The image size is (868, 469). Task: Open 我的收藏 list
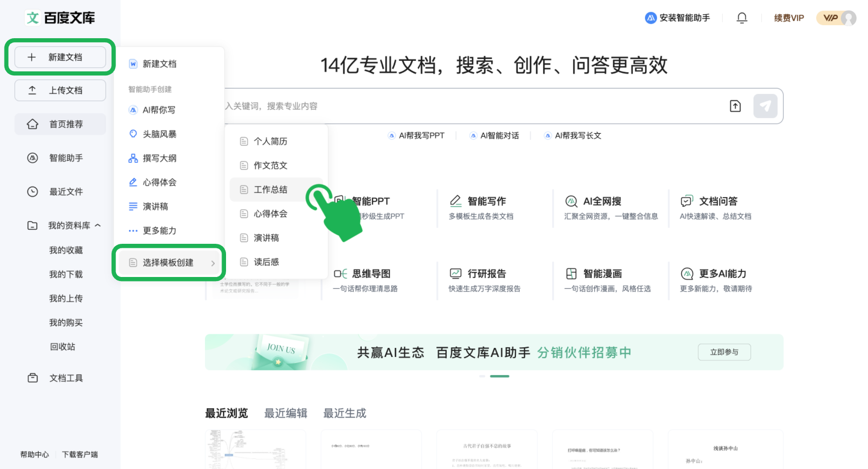click(66, 250)
